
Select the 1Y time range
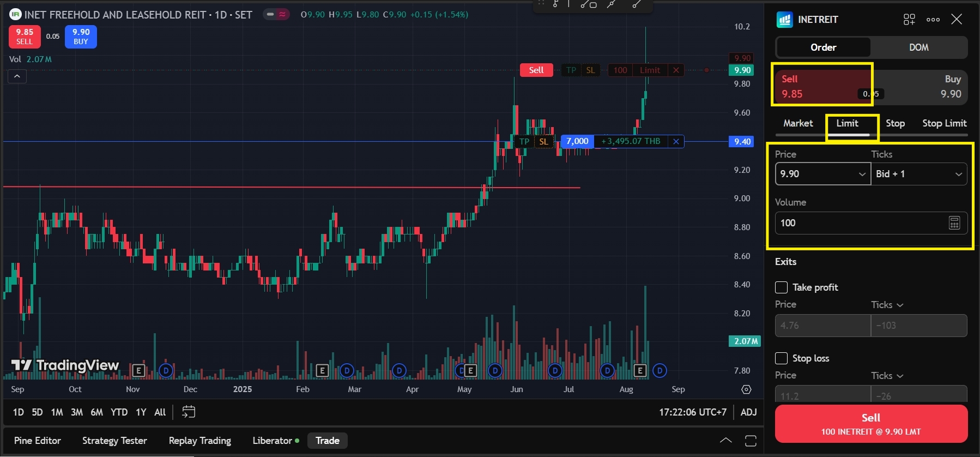pyautogui.click(x=141, y=412)
